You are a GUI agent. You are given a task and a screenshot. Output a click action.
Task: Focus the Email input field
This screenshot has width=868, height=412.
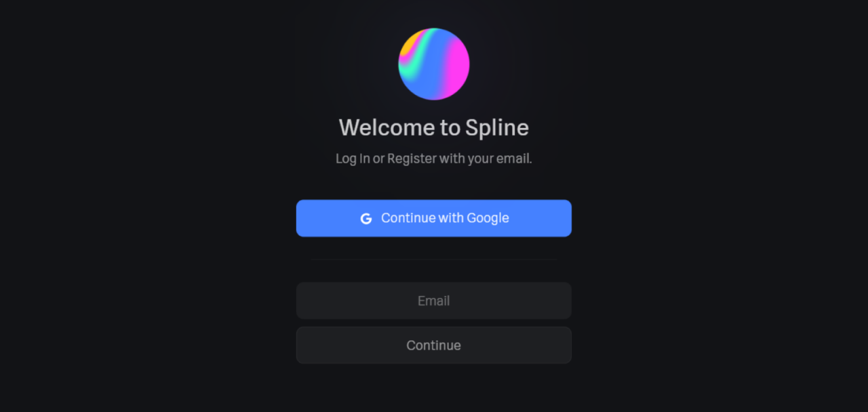coord(434,301)
